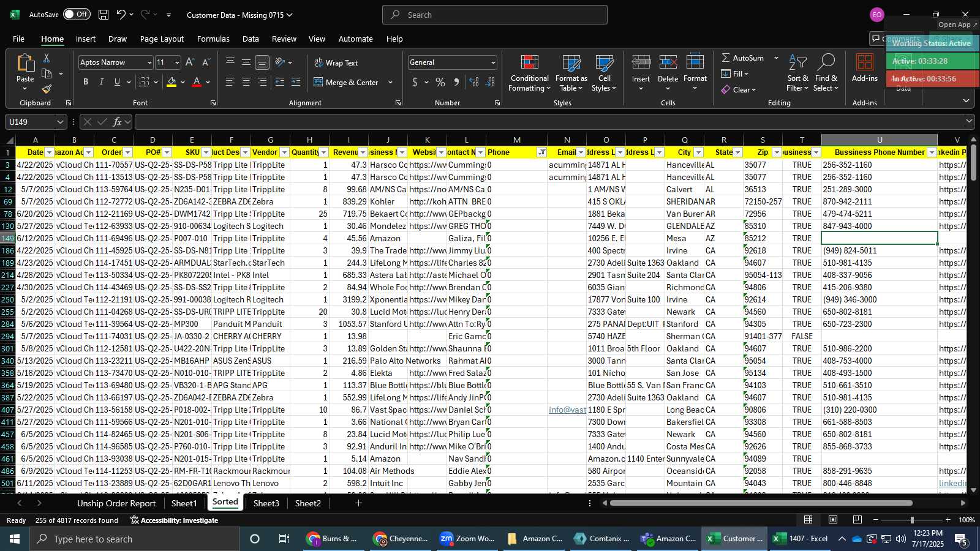
Task: Toggle Align Left horizontal alignment
Action: coord(230,82)
